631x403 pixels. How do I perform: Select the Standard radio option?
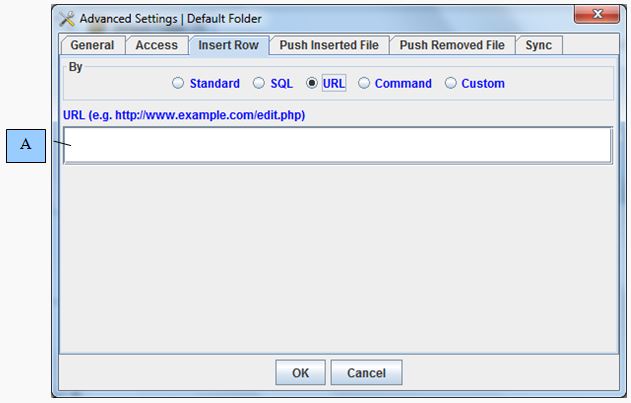179,84
